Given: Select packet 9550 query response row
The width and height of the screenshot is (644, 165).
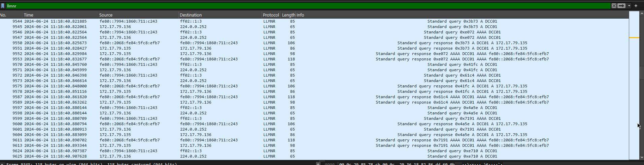Looking at the screenshot, I should click(x=314, y=43).
